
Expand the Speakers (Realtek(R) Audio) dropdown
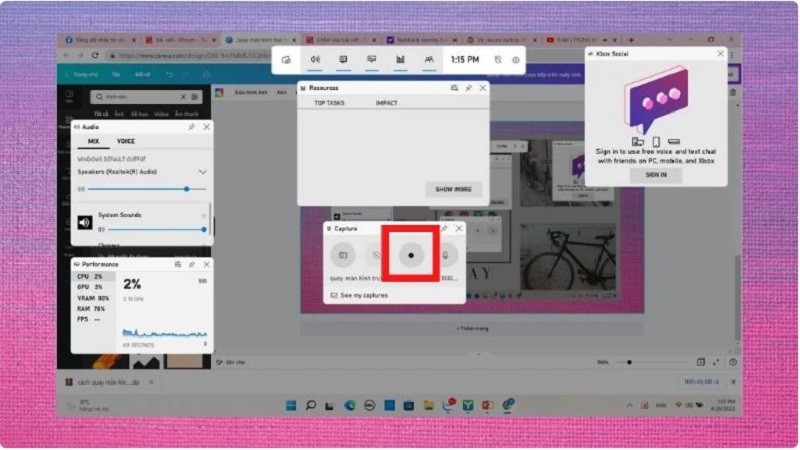coord(203,172)
